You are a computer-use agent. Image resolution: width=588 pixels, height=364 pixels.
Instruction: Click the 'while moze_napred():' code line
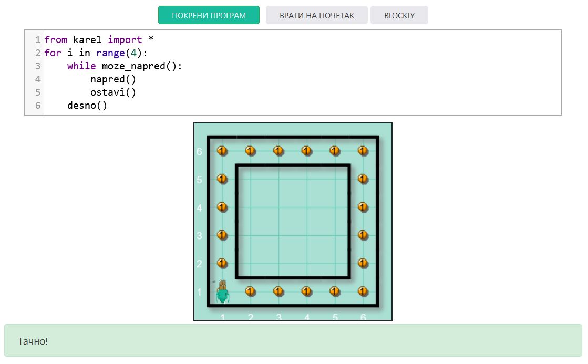click(x=124, y=66)
